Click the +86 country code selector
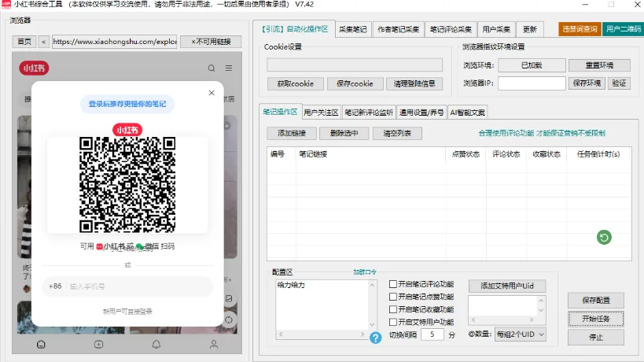The width and height of the screenshot is (644, 362). pos(55,286)
